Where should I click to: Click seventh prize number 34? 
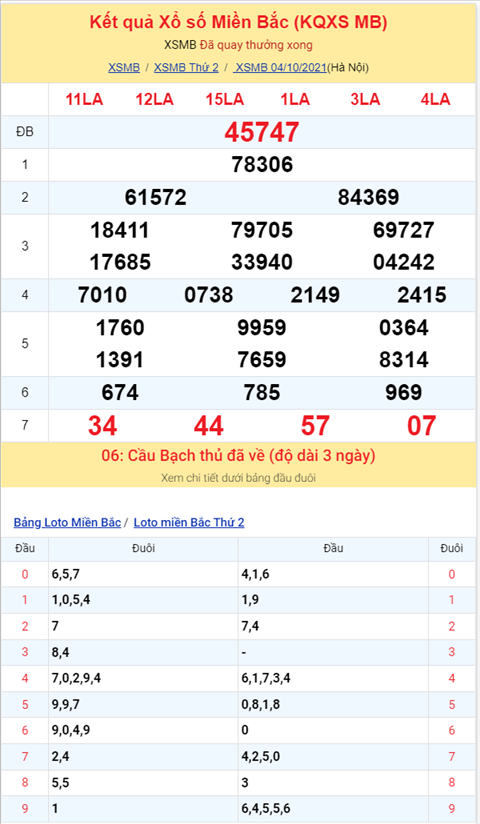(x=102, y=426)
